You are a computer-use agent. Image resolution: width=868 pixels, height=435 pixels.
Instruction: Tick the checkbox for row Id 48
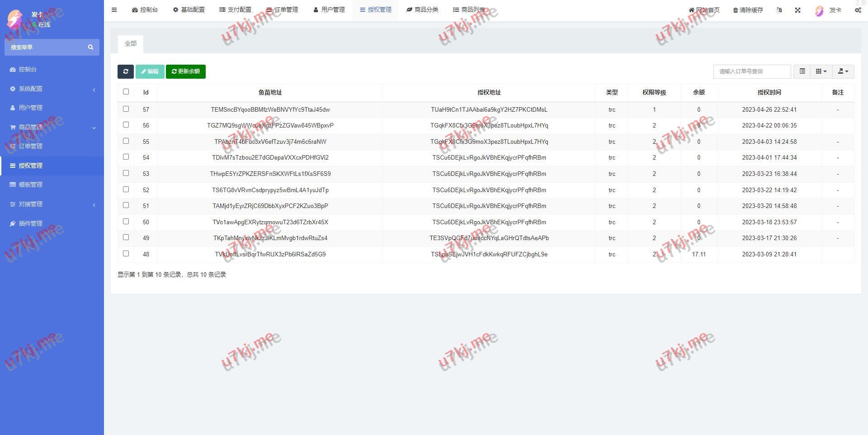click(126, 254)
